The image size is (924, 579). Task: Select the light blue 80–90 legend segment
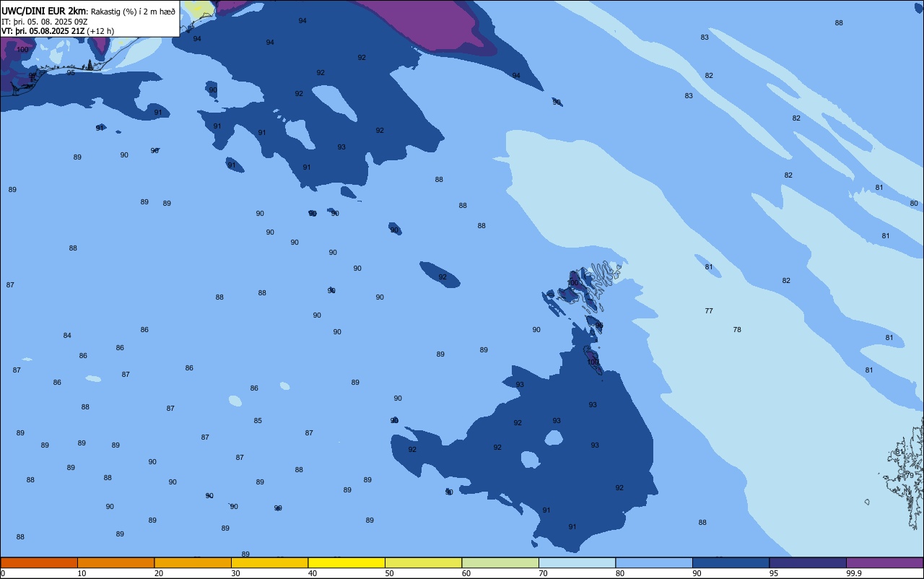(x=654, y=562)
